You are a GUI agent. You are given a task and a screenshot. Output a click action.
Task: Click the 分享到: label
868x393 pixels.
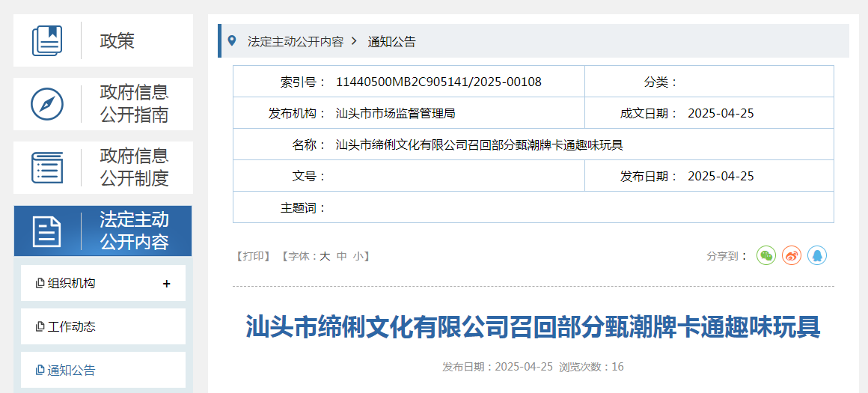[x=727, y=256]
